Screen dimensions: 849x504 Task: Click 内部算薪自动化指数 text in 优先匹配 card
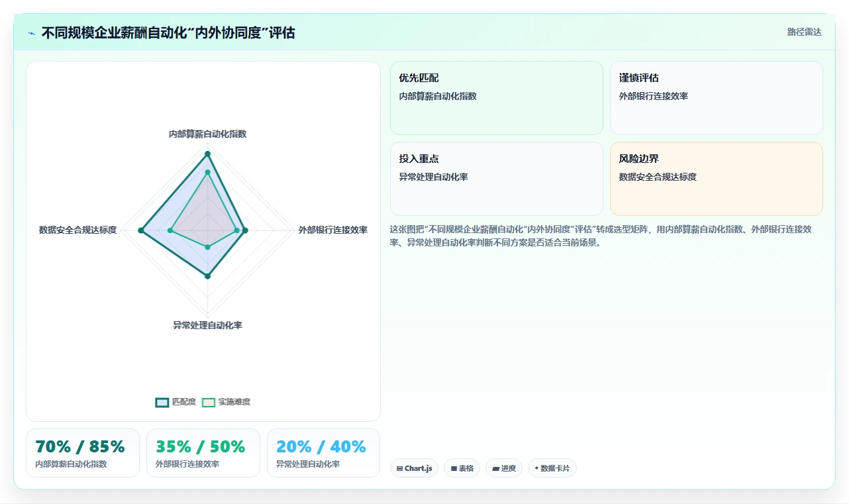pos(438,96)
